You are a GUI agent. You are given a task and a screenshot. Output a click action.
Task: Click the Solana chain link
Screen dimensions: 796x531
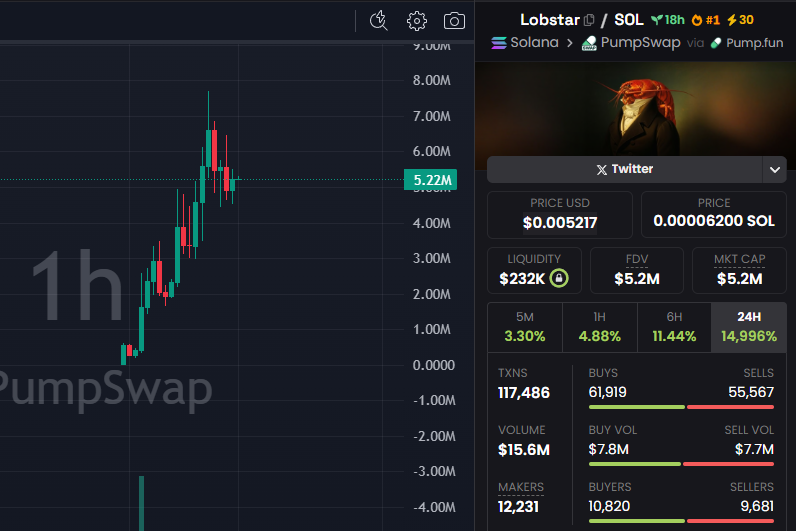[x=534, y=43]
